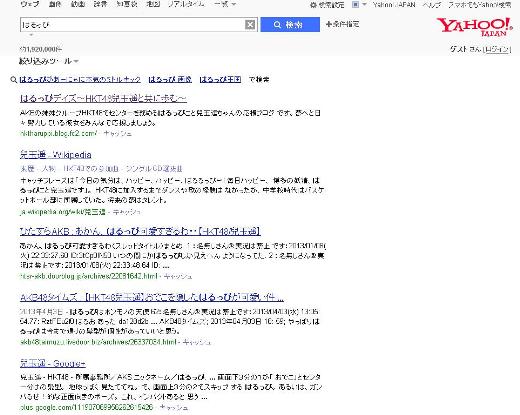
Task: Open the 条件指定 advanced search options
Action: click(343, 24)
